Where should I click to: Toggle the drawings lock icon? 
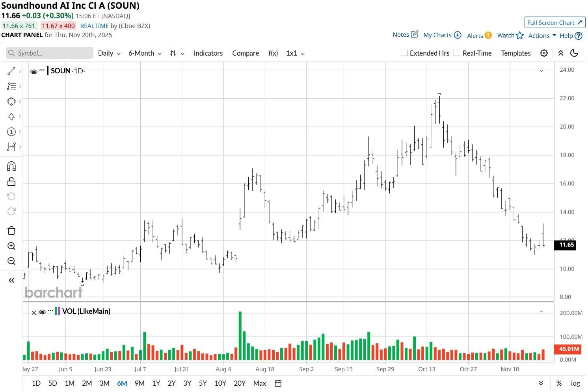click(11, 181)
